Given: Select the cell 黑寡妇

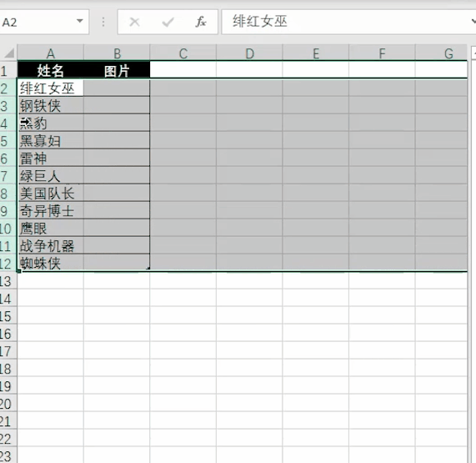Looking at the screenshot, I should point(50,141).
